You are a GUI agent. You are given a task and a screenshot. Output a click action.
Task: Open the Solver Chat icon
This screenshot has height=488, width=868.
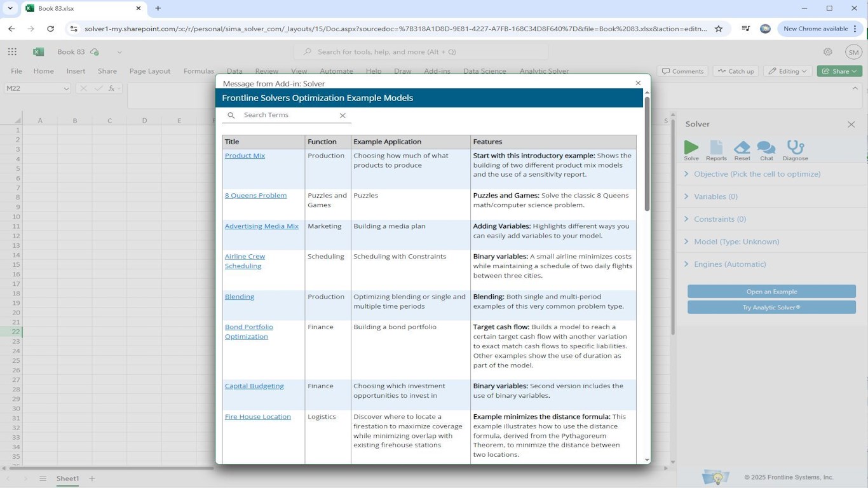point(766,147)
